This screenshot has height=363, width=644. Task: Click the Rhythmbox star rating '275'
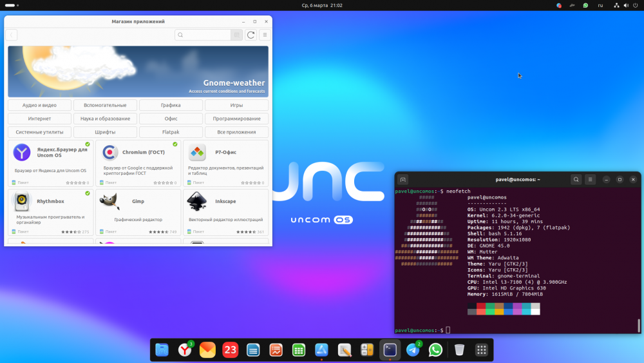point(75,232)
